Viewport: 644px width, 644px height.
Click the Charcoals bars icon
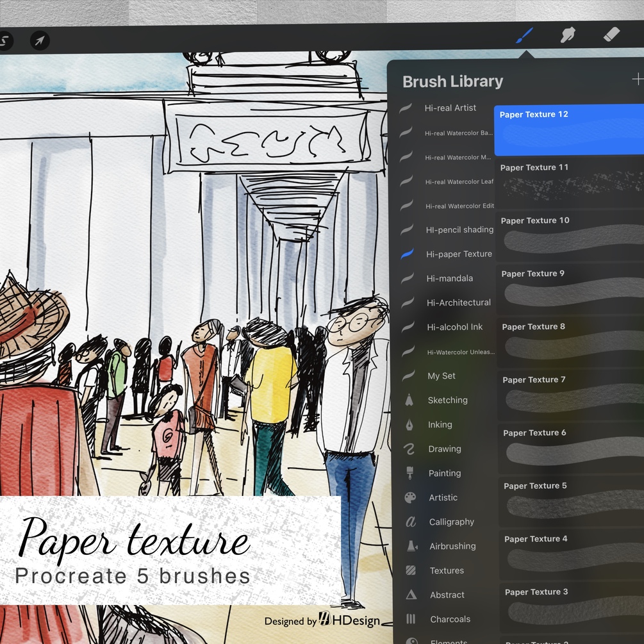[x=411, y=619]
